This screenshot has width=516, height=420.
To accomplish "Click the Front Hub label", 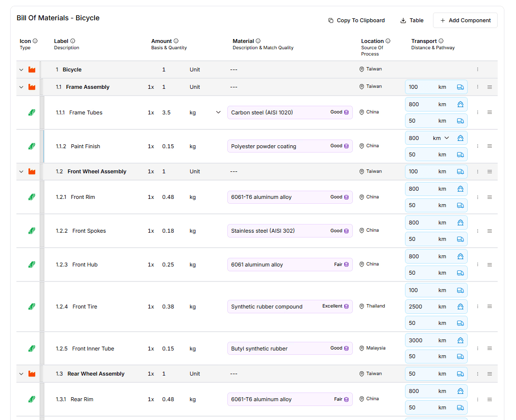I will (x=85, y=265).
